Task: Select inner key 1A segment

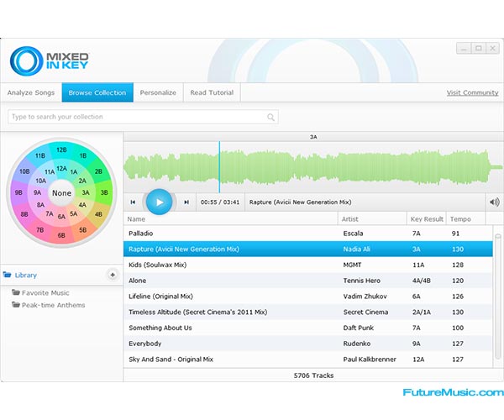Action: point(74,172)
